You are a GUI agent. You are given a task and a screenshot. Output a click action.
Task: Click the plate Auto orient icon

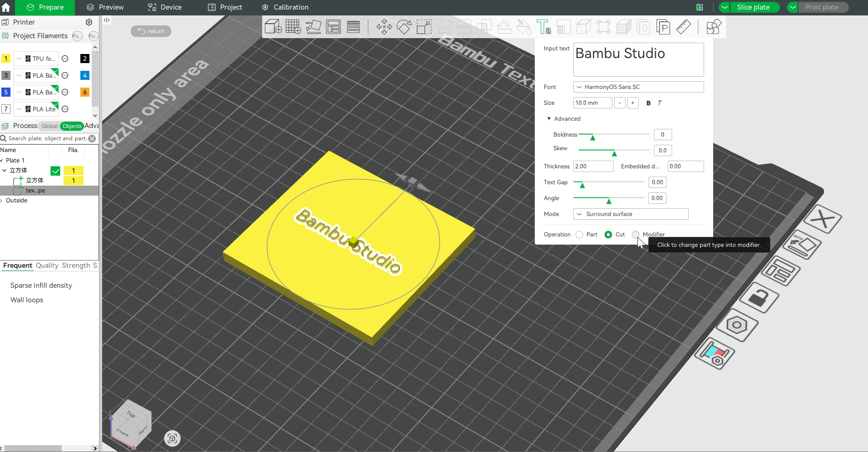(801, 245)
